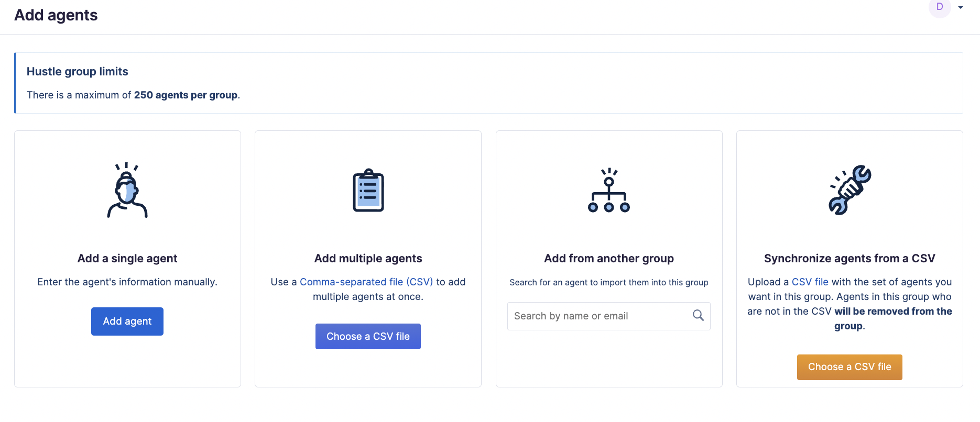Click the clipboard list icon
The height and width of the screenshot is (422, 980).
click(368, 190)
